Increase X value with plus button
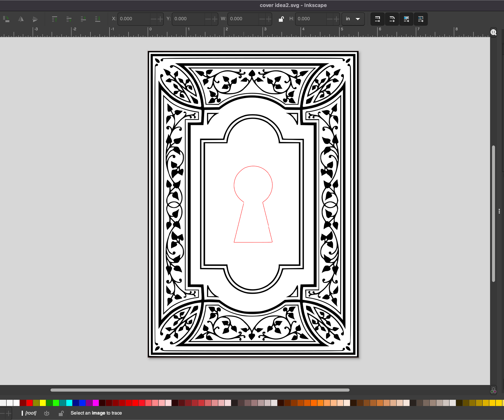Image resolution: width=504 pixels, height=420 pixels. [x=160, y=19]
